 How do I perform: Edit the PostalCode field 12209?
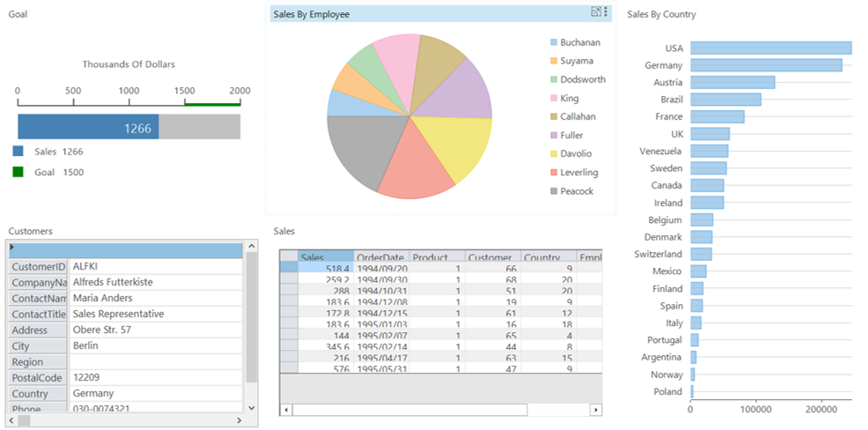pos(156,378)
